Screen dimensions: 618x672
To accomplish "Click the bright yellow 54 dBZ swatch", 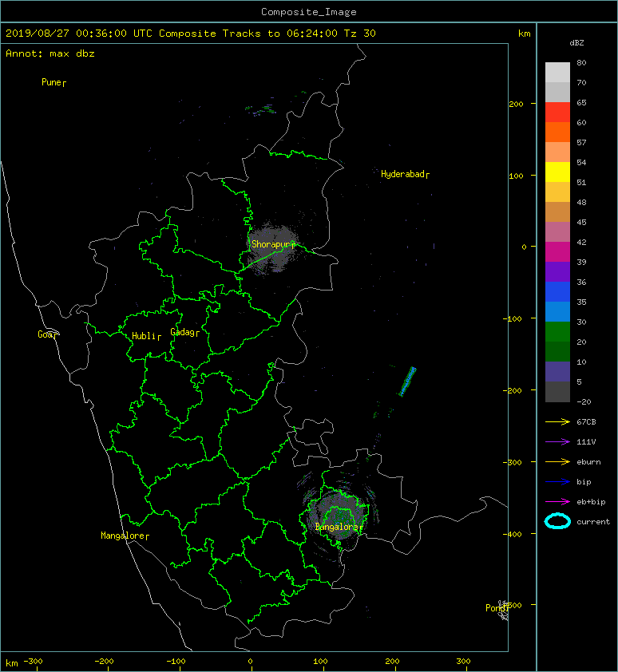I will (x=557, y=172).
